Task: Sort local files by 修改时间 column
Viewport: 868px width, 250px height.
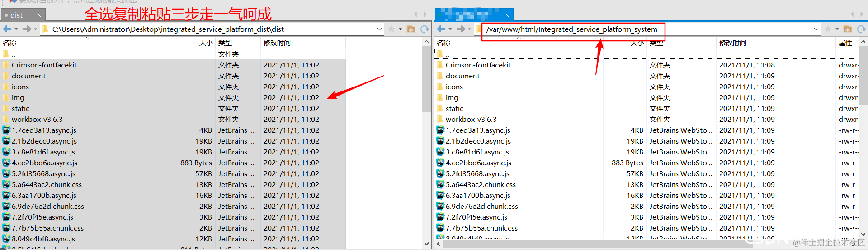Action: (x=303, y=43)
